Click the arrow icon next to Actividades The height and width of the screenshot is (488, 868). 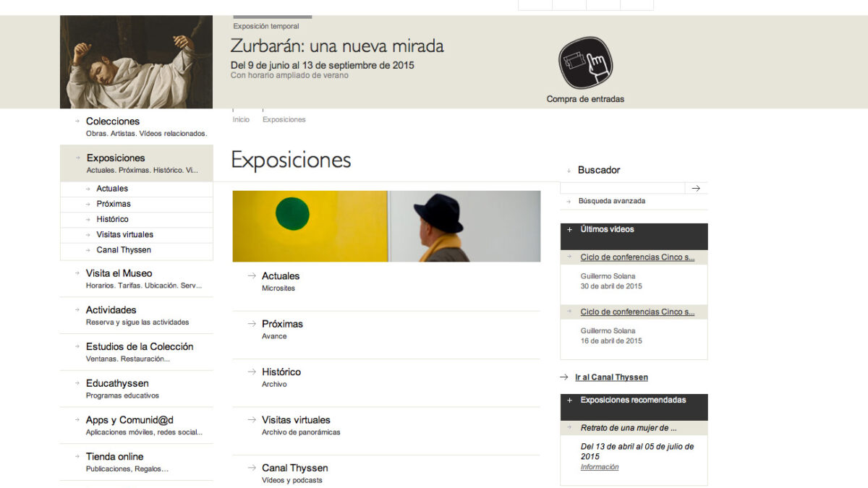tap(77, 310)
